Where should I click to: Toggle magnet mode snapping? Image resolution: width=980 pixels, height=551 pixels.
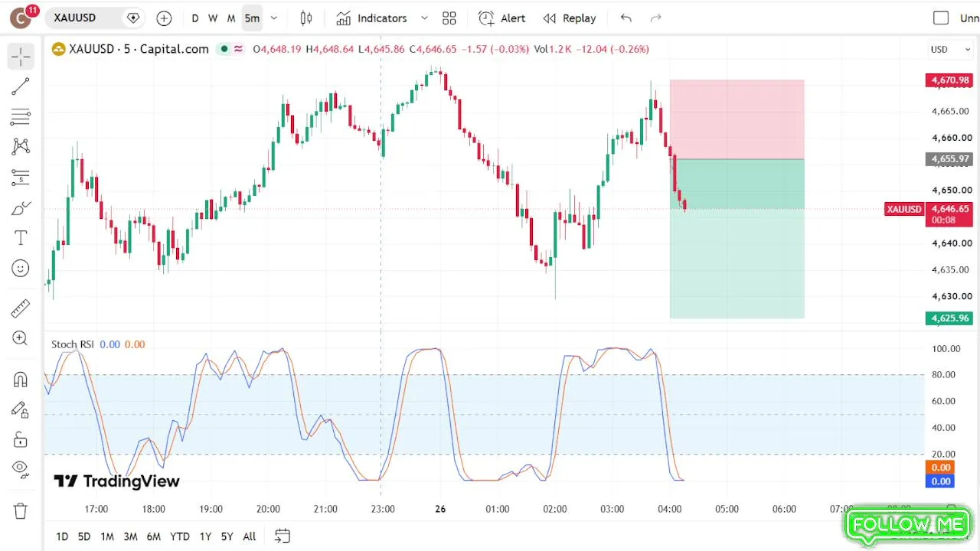pyautogui.click(x=20, y=379)
